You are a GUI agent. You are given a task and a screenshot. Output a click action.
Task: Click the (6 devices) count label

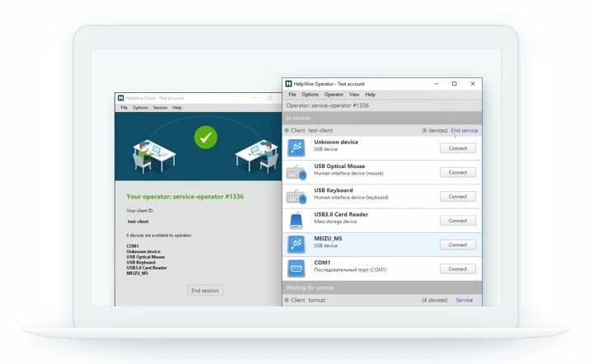pyautogui.click(x=435, y=130)
